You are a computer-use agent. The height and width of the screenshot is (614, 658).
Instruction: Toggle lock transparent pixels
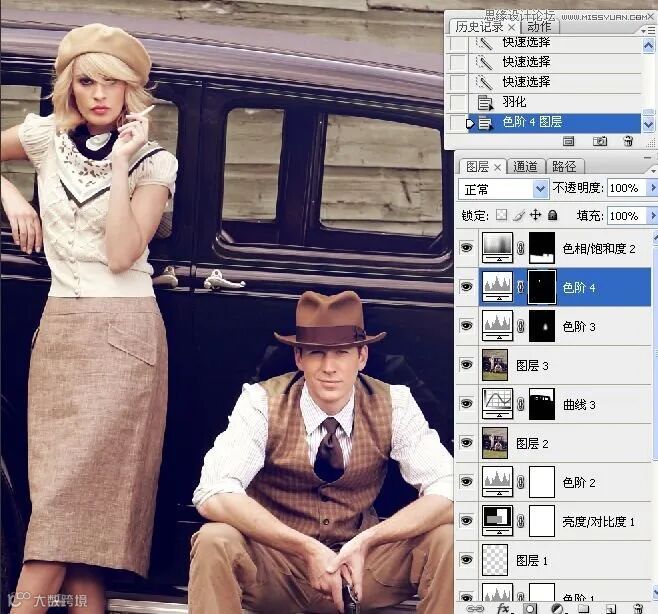[x=501, y=215]
